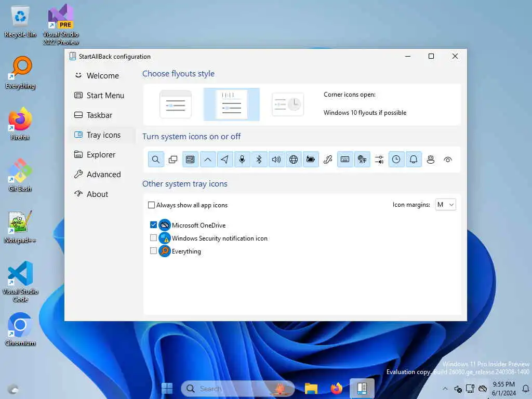This screenshot has width=532, height=399.
Task: Toggle the Volume speaker system icon
Action: tap(276, 159)
